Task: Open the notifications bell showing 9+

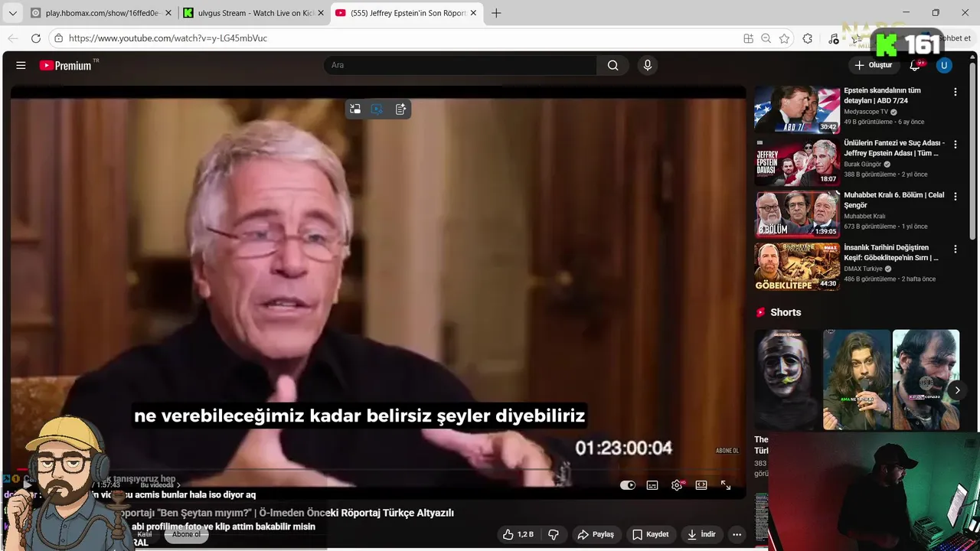Action: click(x=915, y=66)
